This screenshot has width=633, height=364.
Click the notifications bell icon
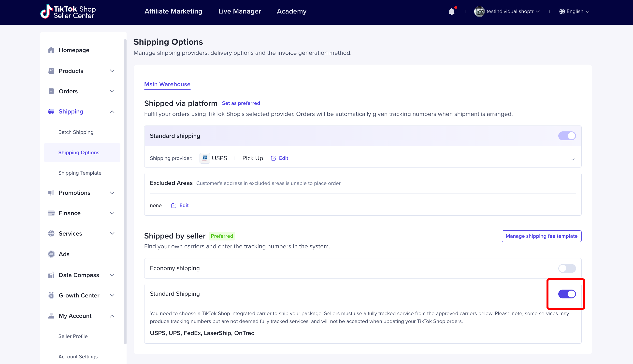click(452, 12)
